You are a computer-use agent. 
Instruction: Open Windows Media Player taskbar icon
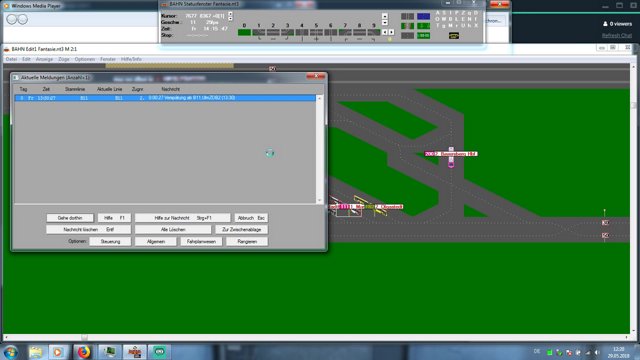coord(58,352)
